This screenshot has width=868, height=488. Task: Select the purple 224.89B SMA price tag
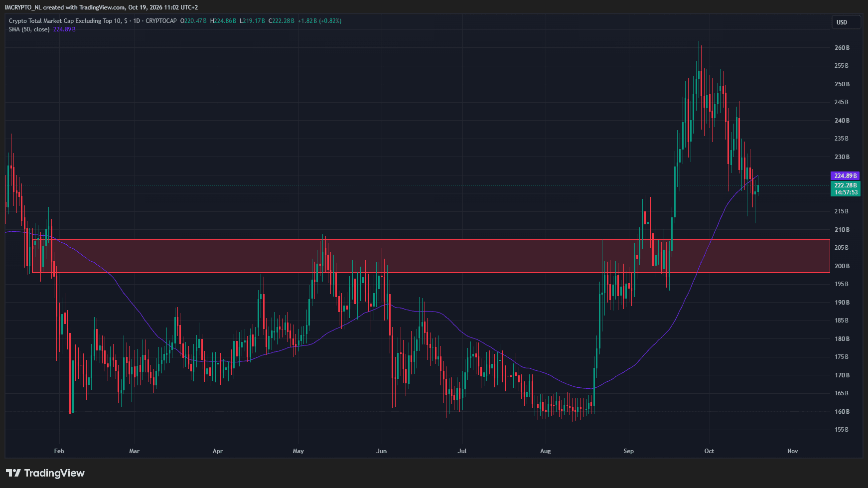point(846,176)
